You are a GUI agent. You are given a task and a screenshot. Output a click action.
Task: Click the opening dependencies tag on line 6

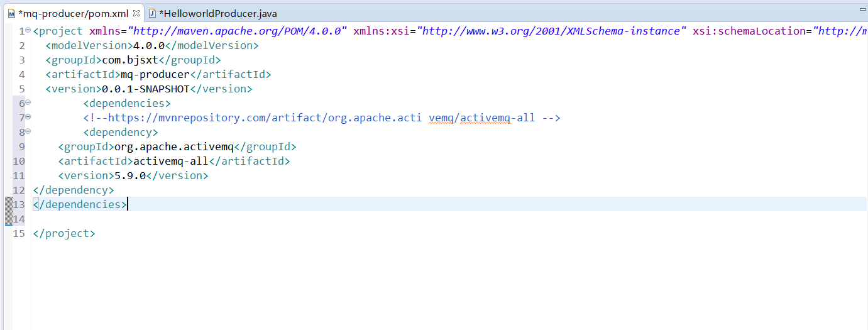(x=127, y=103)
